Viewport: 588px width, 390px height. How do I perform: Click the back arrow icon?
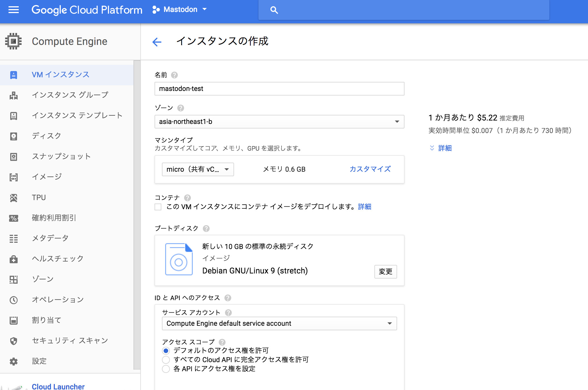tap(157, 42)
